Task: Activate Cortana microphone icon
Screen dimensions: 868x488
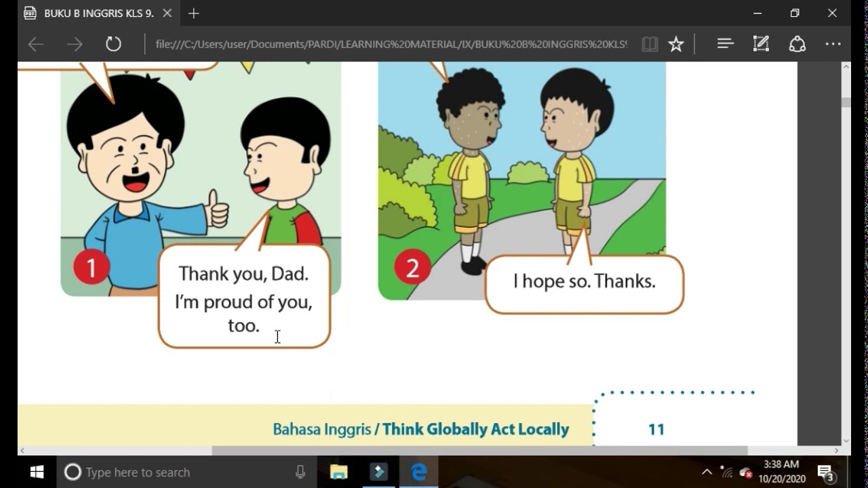Action: 300,472
